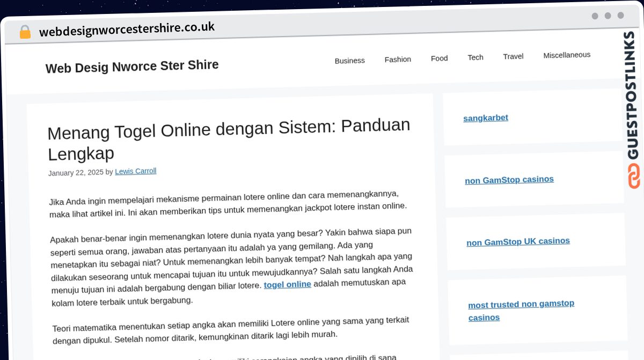Open the Miscellaneous menu item
Screen dimensions: 644x360
tap(567, 55)
